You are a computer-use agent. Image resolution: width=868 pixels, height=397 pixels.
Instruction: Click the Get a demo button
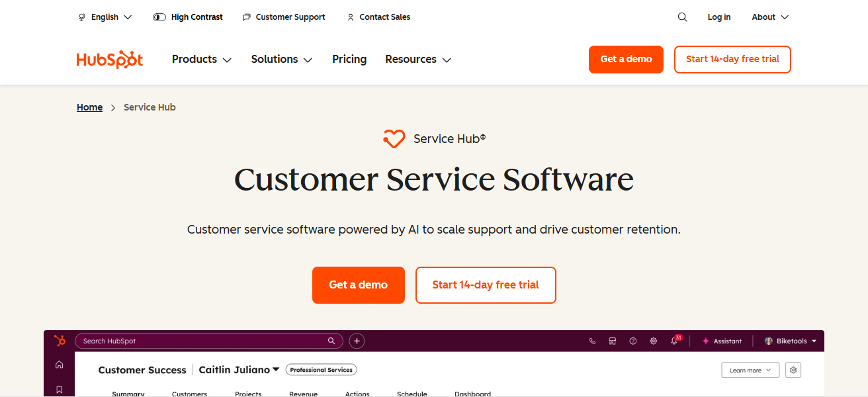pos(358,285)
